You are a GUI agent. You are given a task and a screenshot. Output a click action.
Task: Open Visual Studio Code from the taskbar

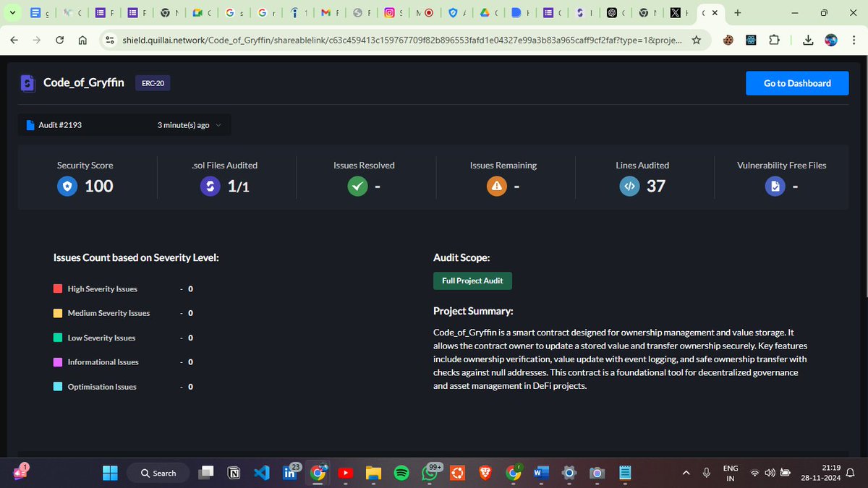click(x=262, y=473)
